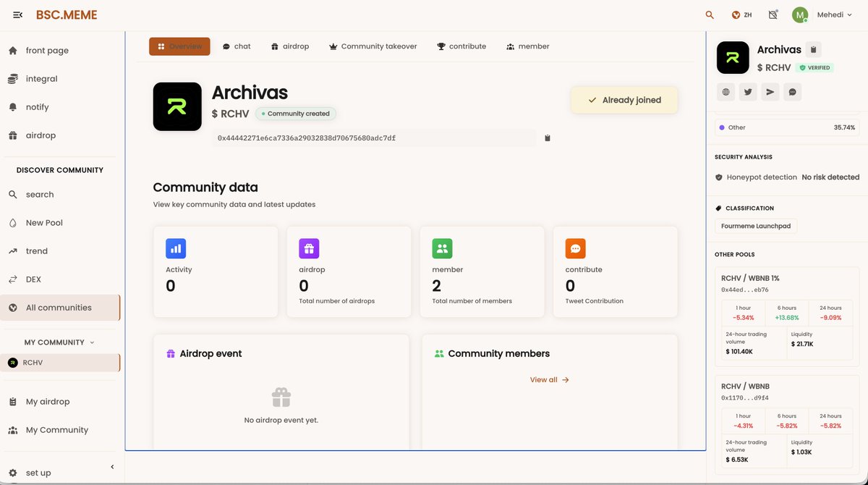Select All communities in sidebar
The height and width of the screenshot is (485, 868).
[x=60, y=308]
